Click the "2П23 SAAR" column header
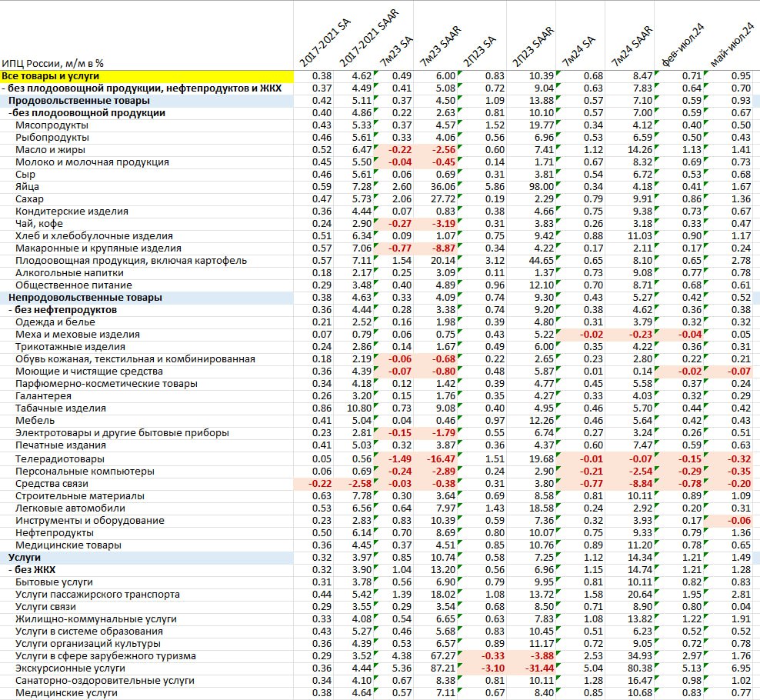 (532, 48)
